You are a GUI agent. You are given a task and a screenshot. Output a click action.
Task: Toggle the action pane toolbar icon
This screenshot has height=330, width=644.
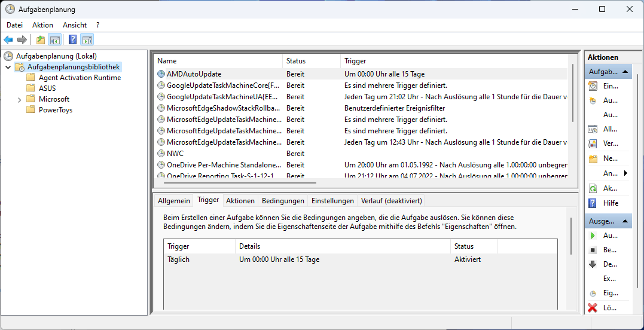[x=87, y=40]
